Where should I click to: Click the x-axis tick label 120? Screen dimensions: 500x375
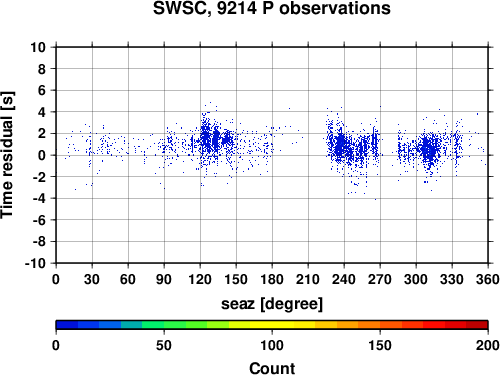[200, 279]
